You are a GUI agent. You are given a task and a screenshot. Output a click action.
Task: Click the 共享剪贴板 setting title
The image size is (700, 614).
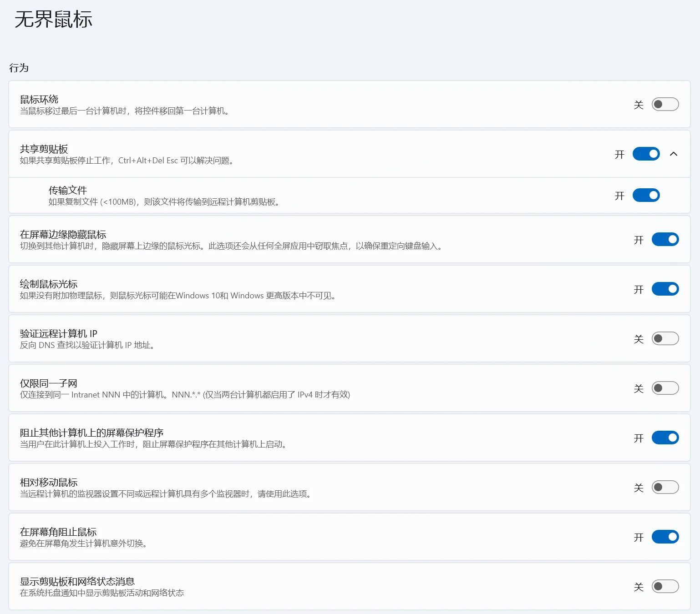click(x=44, y=149)
